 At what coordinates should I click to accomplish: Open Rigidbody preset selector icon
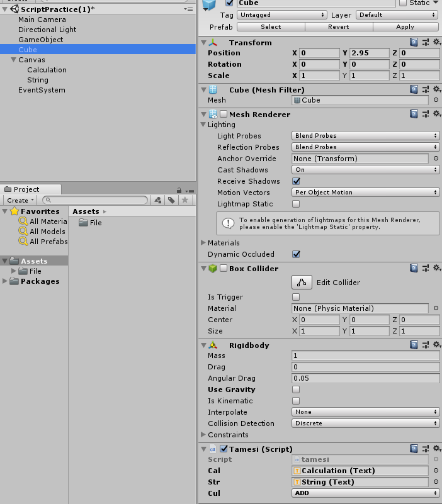pos(425,345)
